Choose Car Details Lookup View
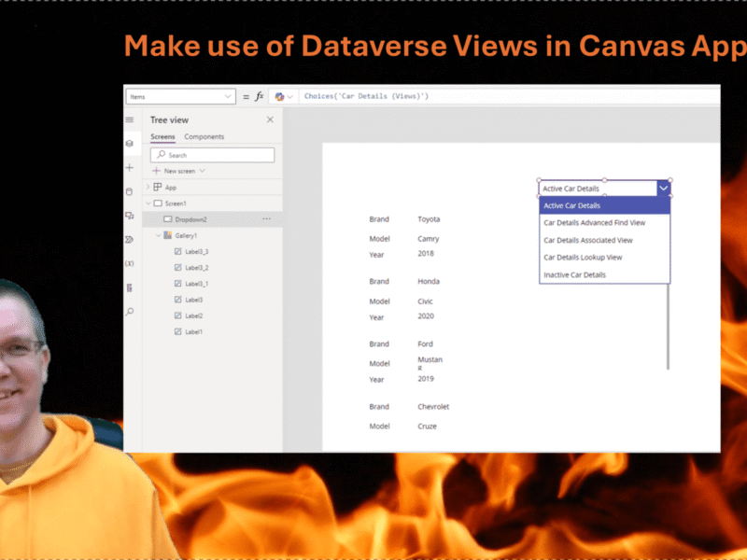Viewport: 747px width, 560px height. 604,258
